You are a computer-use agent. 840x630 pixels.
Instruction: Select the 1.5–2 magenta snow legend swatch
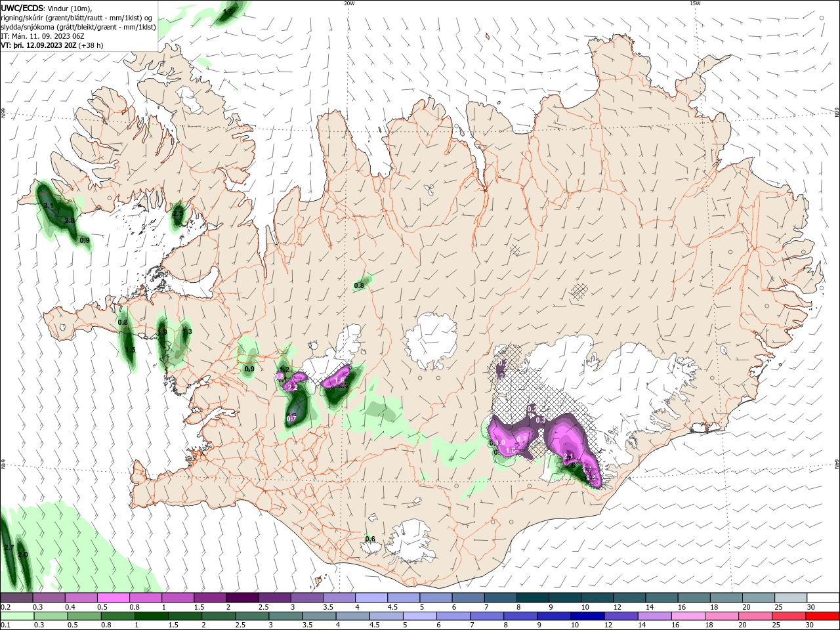[x=210, y=598]
